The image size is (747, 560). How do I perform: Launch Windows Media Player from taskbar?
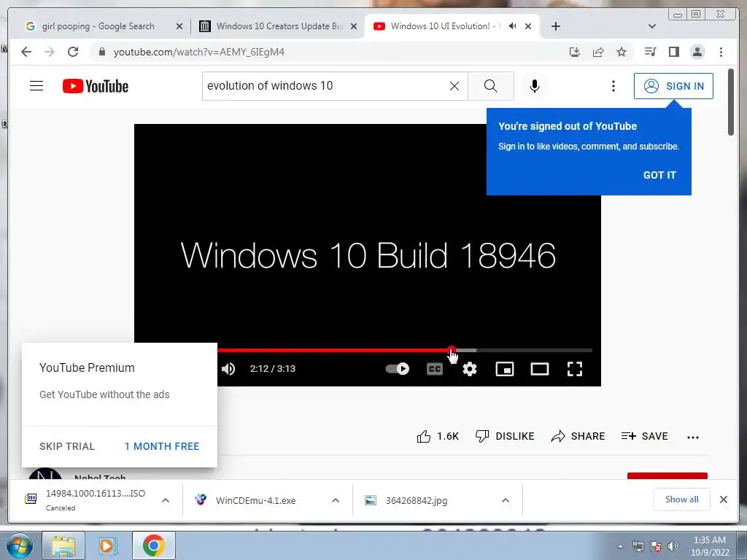pyautogui.click(x=108, y=545)
